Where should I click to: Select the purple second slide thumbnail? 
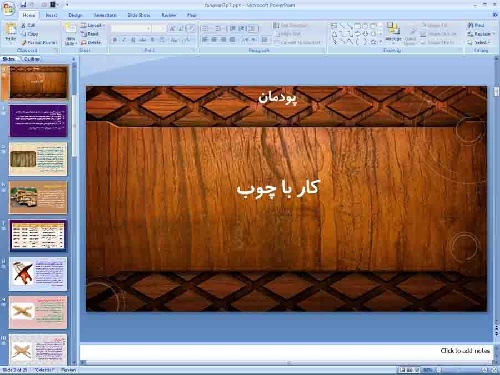38,121
